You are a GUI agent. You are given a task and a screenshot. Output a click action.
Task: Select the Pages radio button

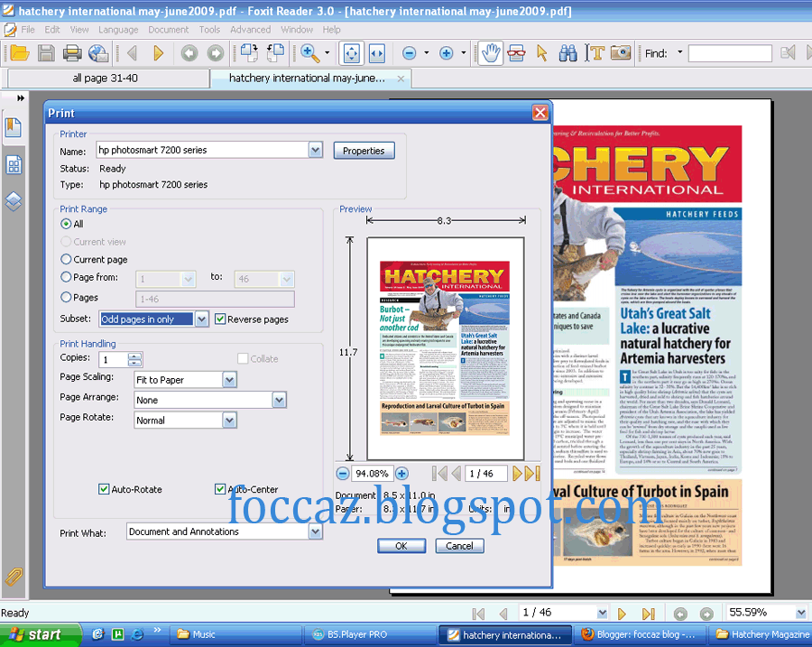pyautogui.click(x=66, y=298)
